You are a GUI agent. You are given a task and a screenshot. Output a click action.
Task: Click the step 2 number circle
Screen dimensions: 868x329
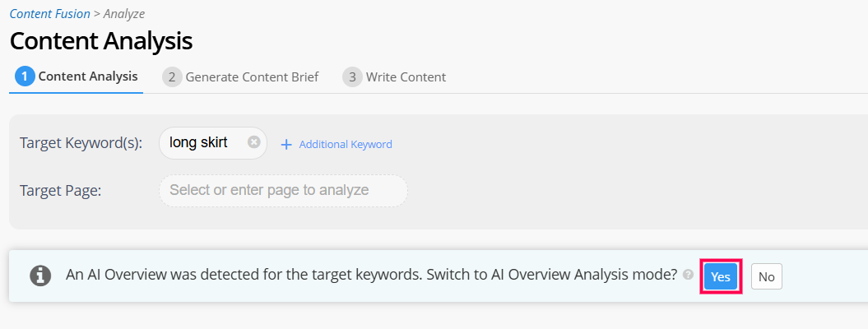[x=172, y=77]
